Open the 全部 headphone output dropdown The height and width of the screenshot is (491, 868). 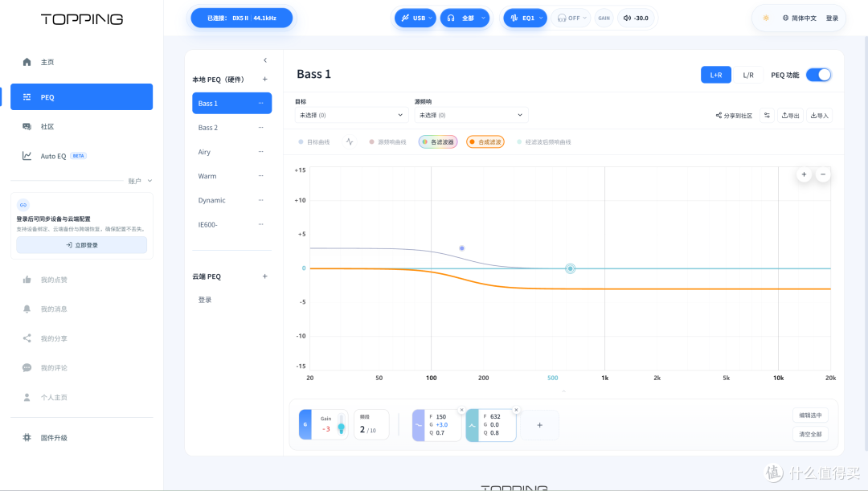click(465, 18)
